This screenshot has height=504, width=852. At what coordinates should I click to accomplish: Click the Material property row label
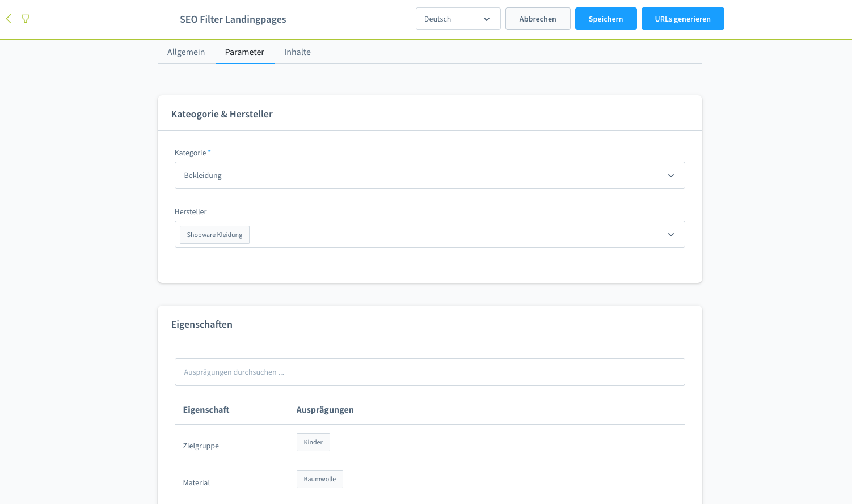pyautogui.click(x=196, y=482)
